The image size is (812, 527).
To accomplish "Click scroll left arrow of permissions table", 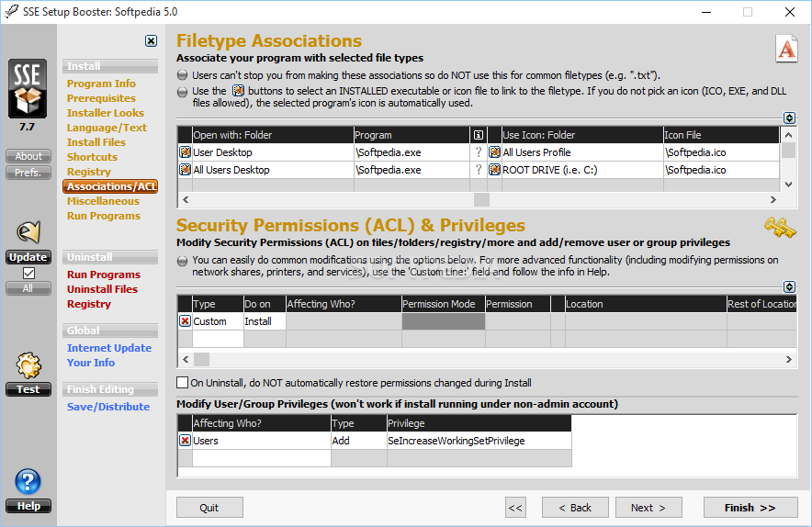I will [186, 359].
